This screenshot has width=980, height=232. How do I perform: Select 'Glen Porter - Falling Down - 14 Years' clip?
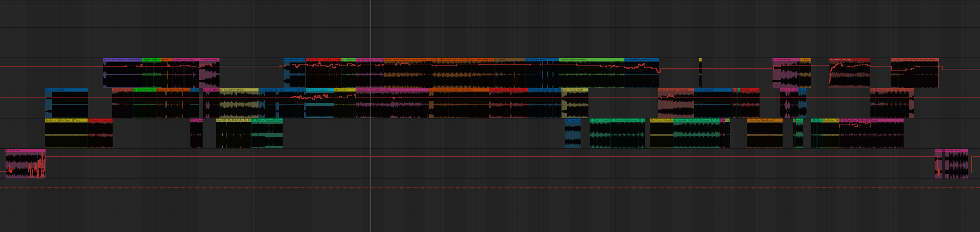click(x=66, y=133)
